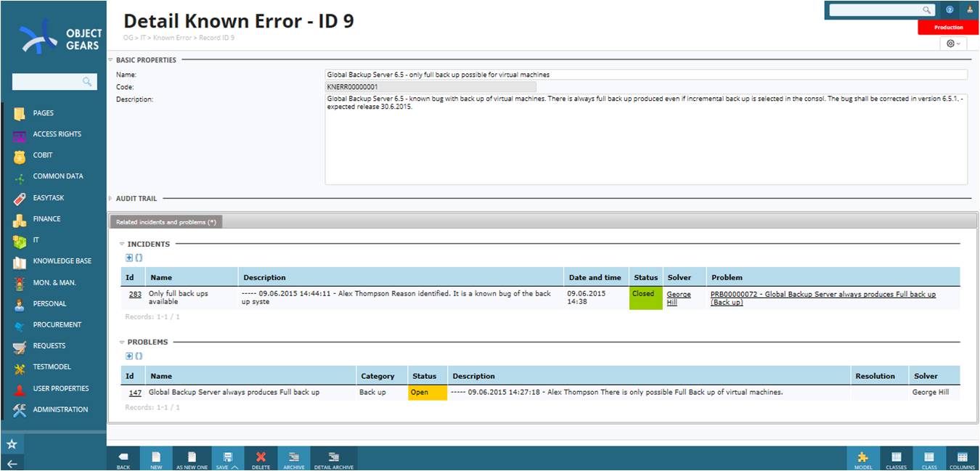Click the yellow Open status cell
The width and height of the screenshot is (980, 471).
(428, 393)
